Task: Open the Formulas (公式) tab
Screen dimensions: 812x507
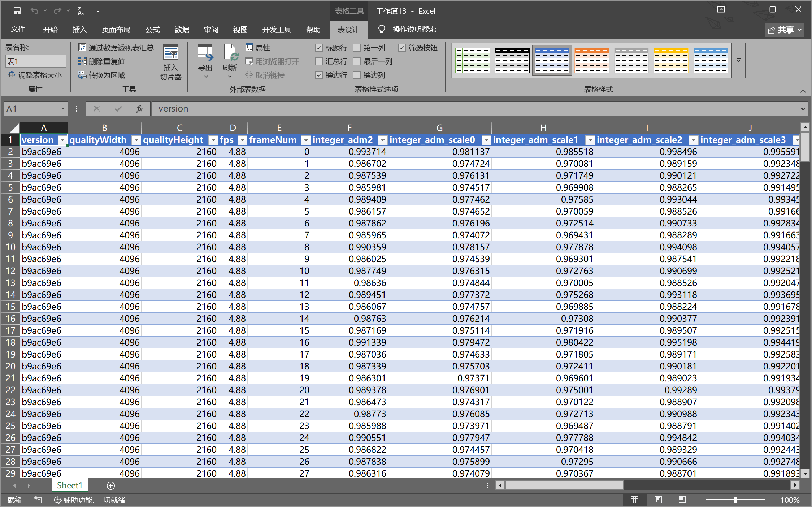Action: [x=153, y=30]
